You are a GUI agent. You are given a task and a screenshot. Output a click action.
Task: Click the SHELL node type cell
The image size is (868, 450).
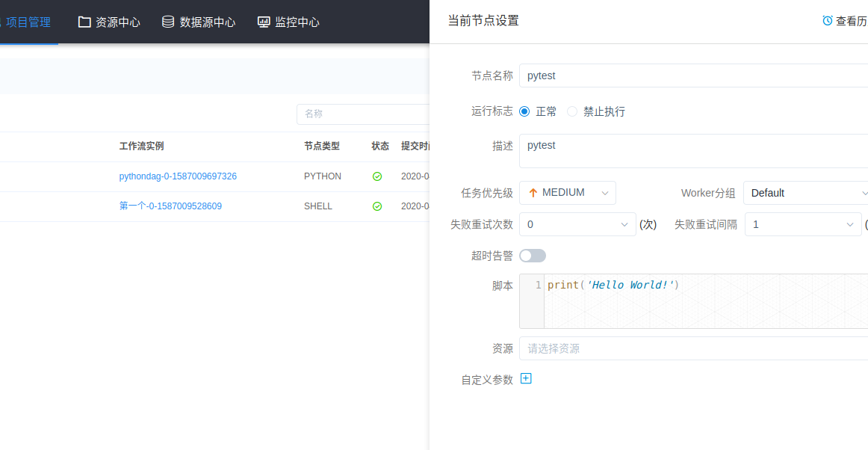(318, 206)
